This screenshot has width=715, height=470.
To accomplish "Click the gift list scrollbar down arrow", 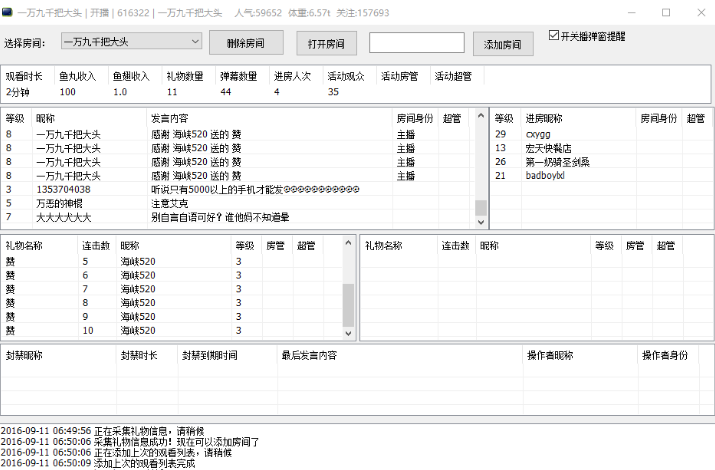I will 349,333.
